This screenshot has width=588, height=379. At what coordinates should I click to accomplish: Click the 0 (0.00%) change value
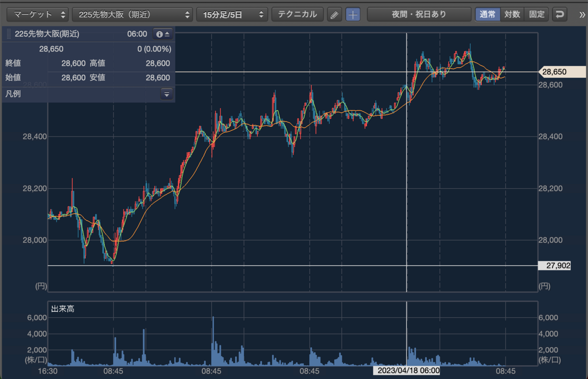pos(154,49)
